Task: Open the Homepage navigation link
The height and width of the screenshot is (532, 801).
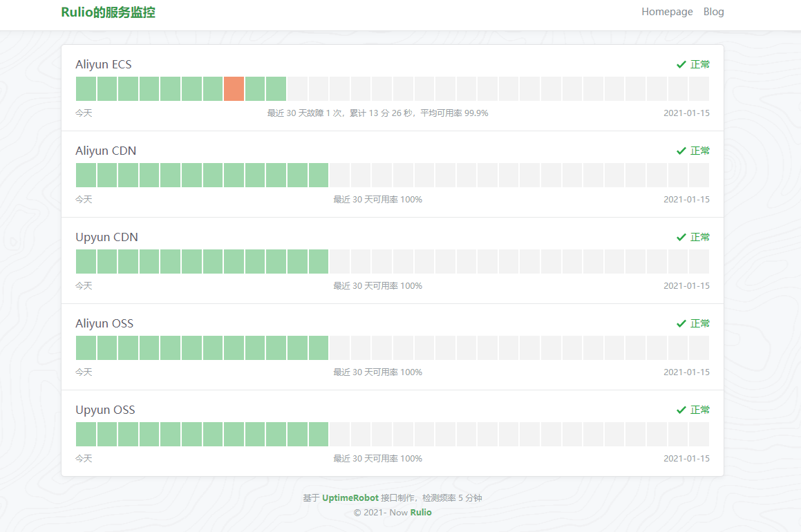Action: coord(667,12)
